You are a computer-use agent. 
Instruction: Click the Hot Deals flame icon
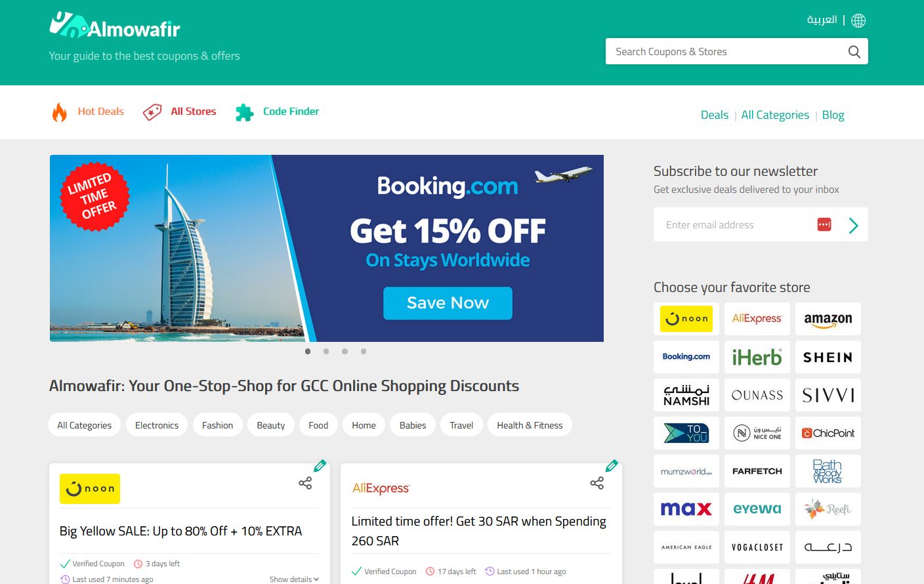(60, 112)
